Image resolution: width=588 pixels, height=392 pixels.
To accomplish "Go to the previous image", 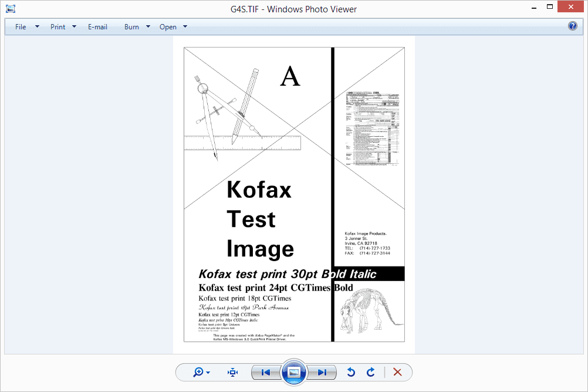I will point(266,372).
